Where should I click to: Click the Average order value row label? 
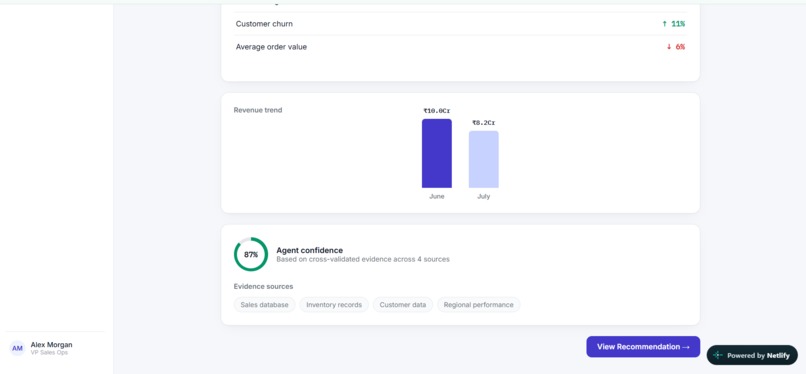[271, 47]
